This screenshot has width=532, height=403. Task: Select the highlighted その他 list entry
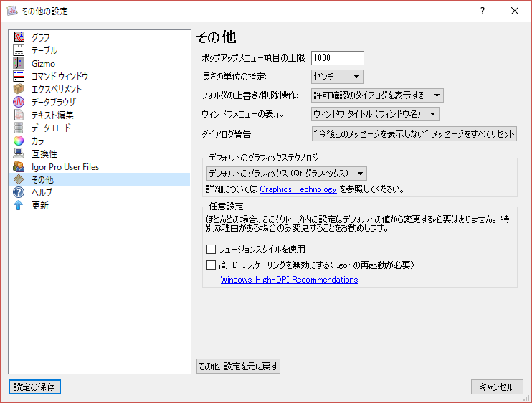pyautogui.click(x=100, y=179)
